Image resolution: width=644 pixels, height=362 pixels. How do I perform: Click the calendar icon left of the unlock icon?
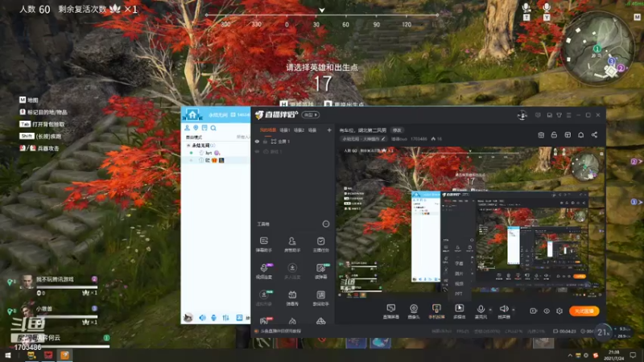[541, 135]
